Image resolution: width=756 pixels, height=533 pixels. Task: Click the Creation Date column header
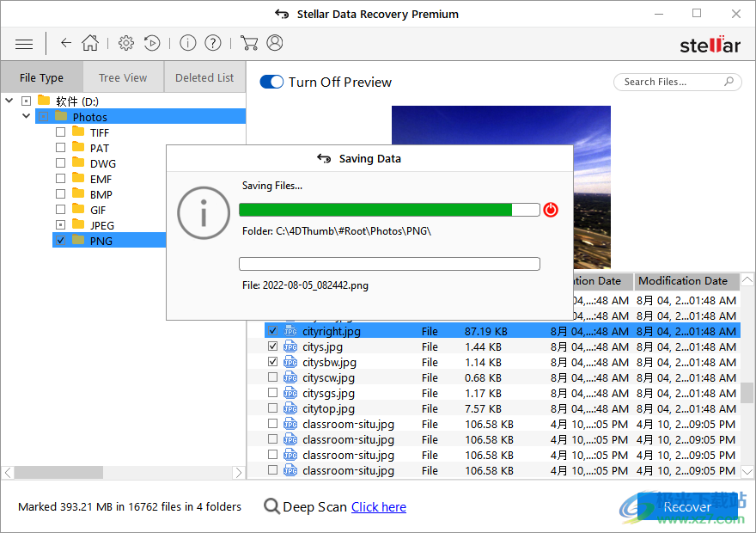pos(601,281)
